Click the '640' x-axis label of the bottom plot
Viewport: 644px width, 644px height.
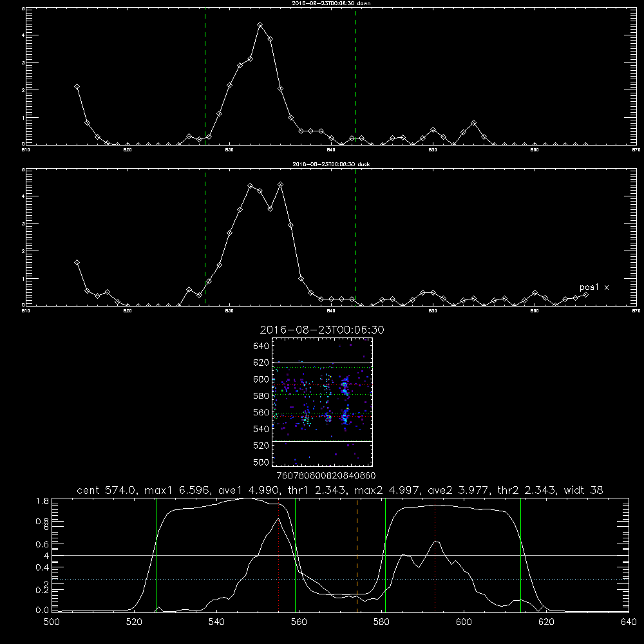[629, 622]
